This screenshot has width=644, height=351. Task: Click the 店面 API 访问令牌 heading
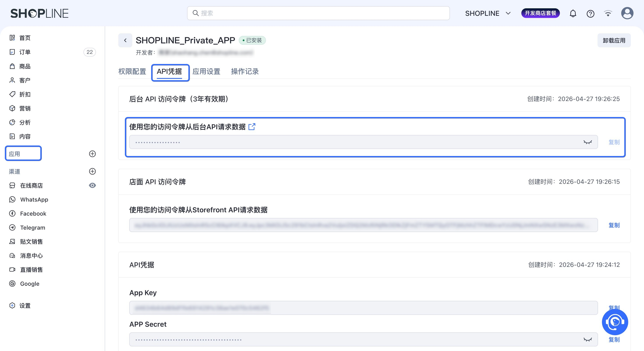click(157, 182)
